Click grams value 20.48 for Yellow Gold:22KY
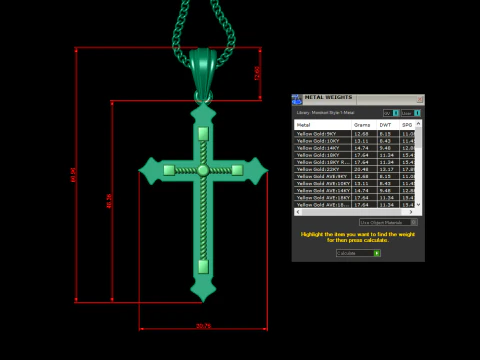 (x=361, y=169)
